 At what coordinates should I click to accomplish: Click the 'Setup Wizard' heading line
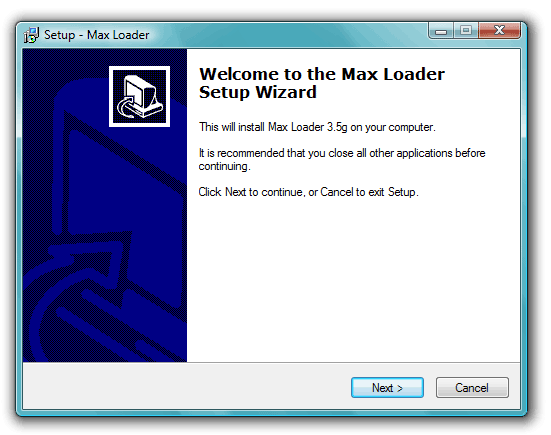tap(258, 92)
